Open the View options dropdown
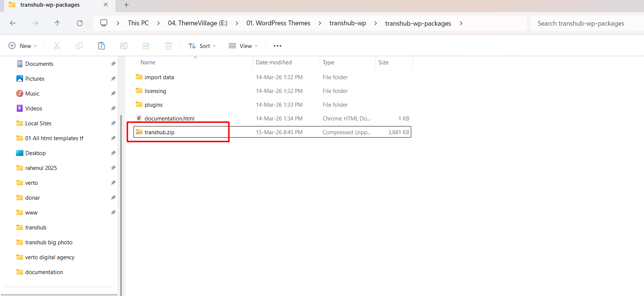The width and height of the screenshot is (644, 296). click(243, 46)
